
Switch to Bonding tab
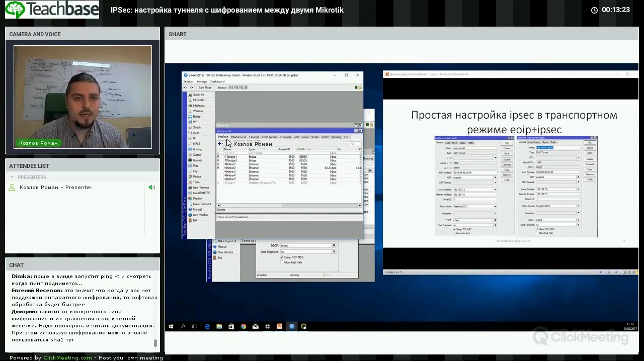(336, 137)
